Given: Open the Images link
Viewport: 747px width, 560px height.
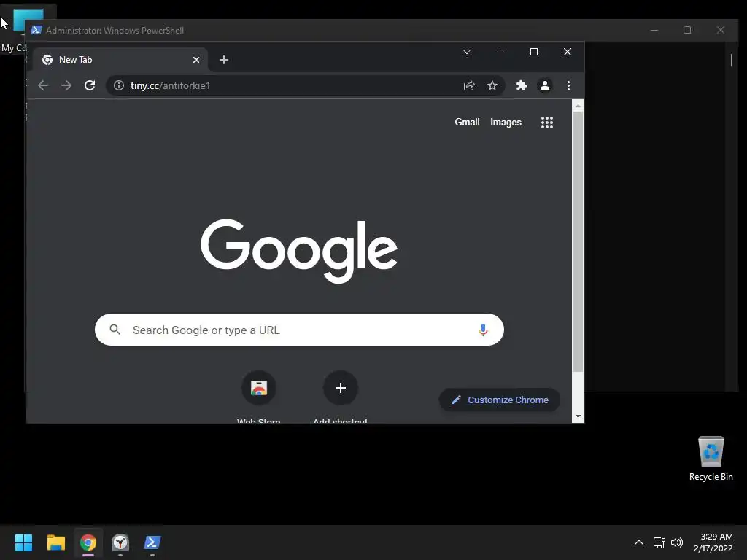Looking at the screenshot, I should click(506, 122).
